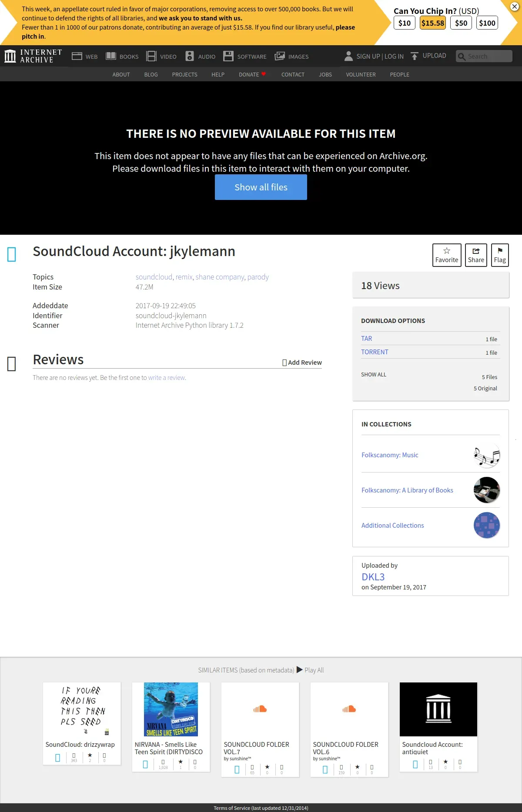Click favorites star on Nirvana card
522x812 pixels.
tap(181, 762)
